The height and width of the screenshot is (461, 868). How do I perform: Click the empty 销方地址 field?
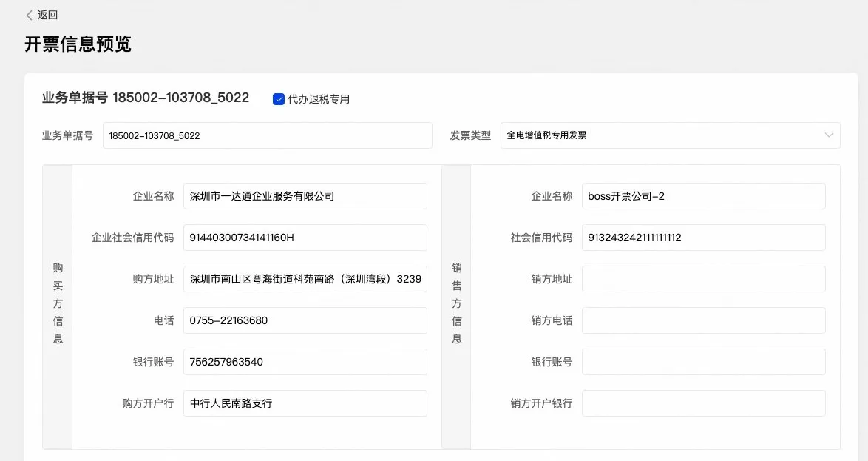point(703,279)
